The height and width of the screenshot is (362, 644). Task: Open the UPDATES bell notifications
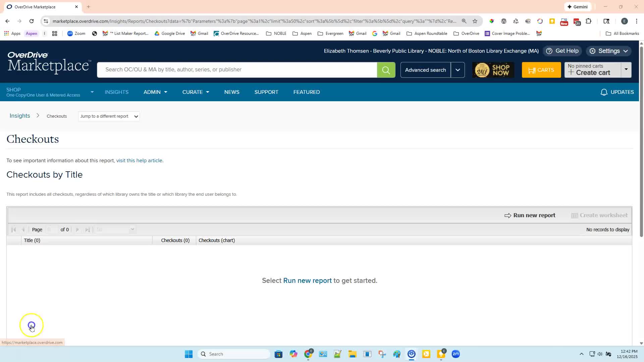(x=617, y=92)
